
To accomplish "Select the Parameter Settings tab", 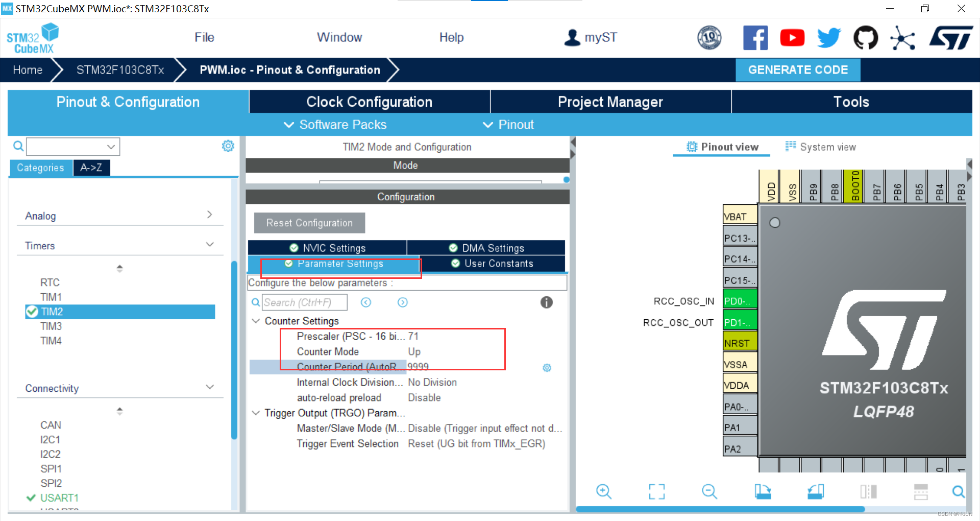I will pyautogui.click(x=333, y=264).
